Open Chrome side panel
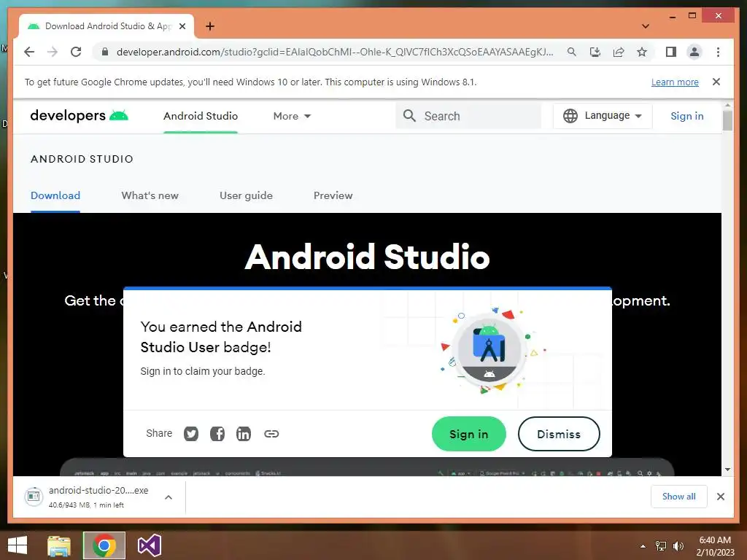Screen dimensions: 747x560 coord(671,52)
